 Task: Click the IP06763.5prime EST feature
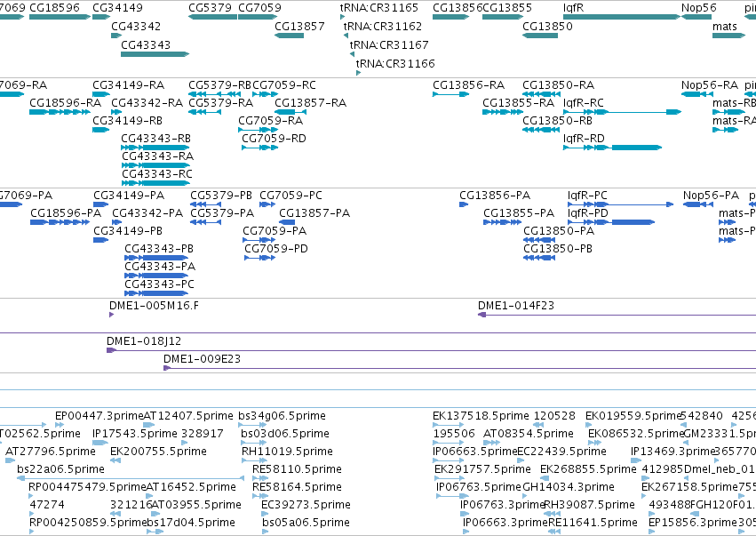pos(452,496)
